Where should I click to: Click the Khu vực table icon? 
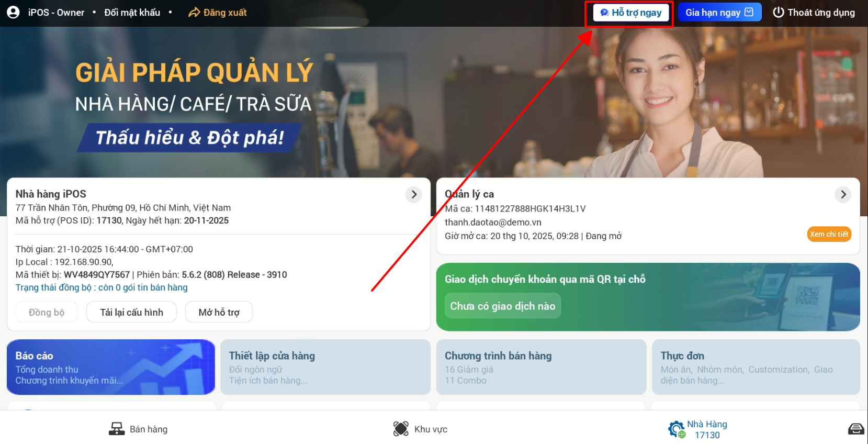pos(401,429)
